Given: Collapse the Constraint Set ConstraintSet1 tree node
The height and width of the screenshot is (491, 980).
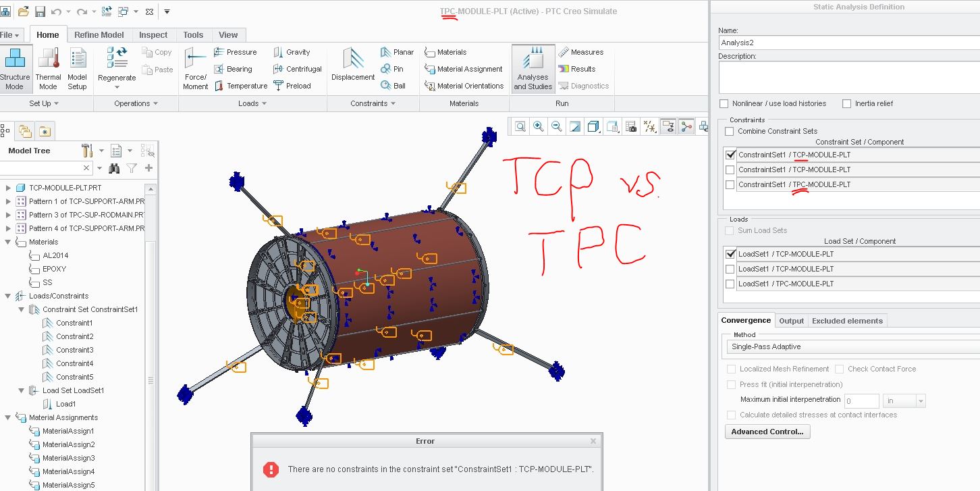Looking at the screenshot, I should (21, 309).
